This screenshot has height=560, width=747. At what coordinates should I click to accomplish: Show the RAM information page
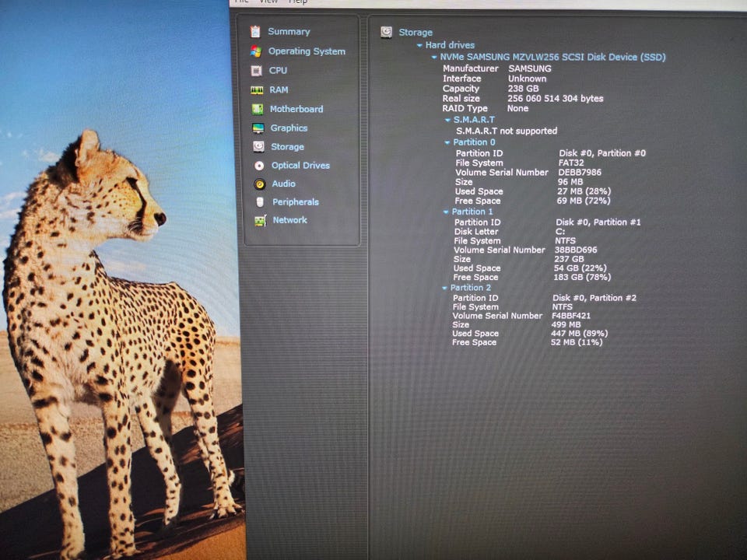coord(279,89)
